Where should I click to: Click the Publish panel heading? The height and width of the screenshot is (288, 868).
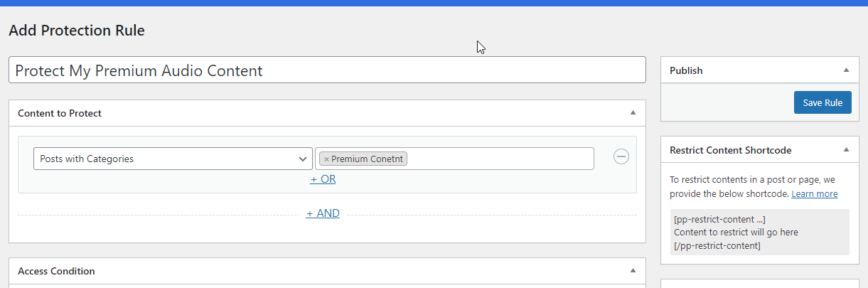(686, 70)
